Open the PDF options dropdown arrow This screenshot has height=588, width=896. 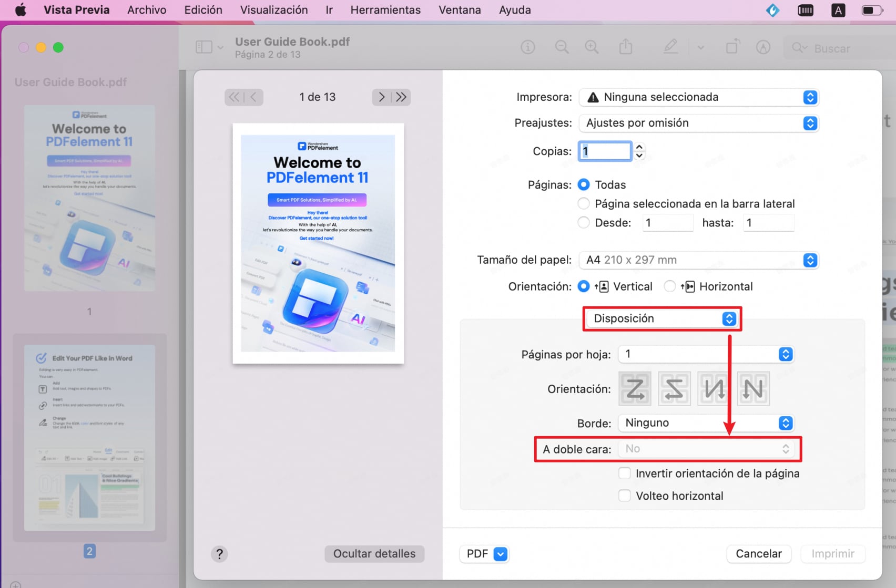(501, 554)
